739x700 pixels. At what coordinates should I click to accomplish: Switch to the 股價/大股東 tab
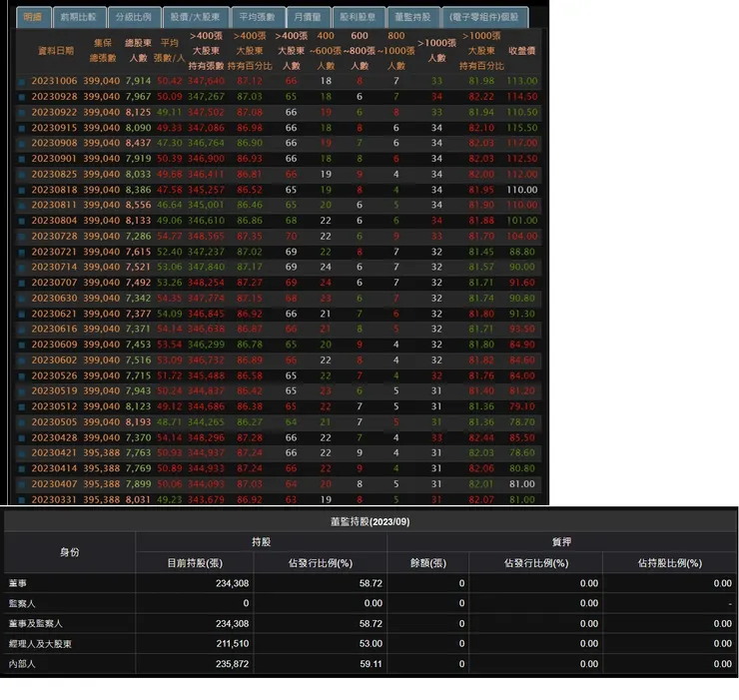pyautogui.click(x=195, y=17)
